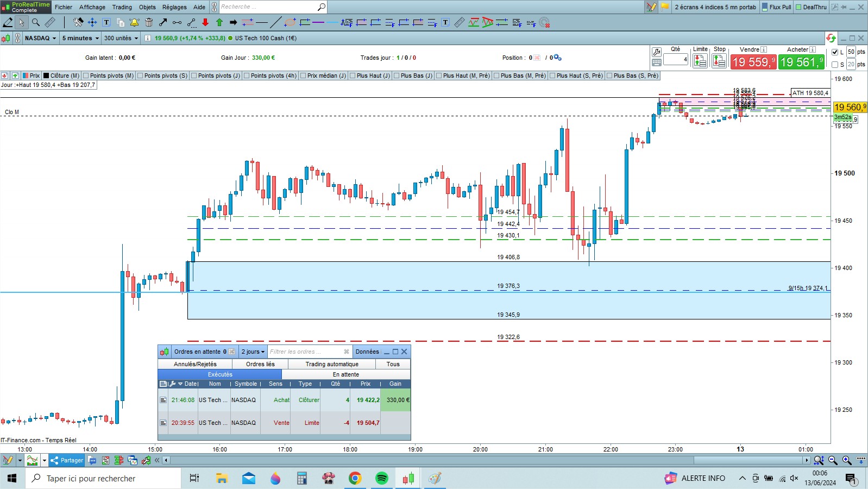Toggle the Clôture (M) indicator
Screen dimensions: 868x489
tap(46, 76)
